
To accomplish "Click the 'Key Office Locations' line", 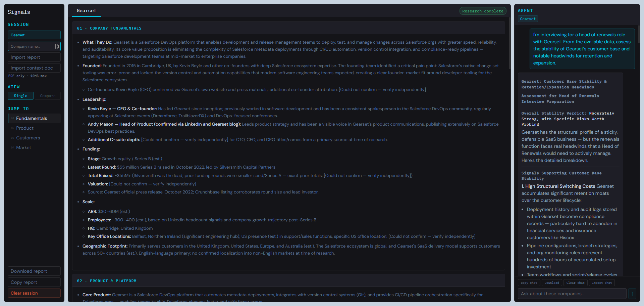I will (281, 236).
